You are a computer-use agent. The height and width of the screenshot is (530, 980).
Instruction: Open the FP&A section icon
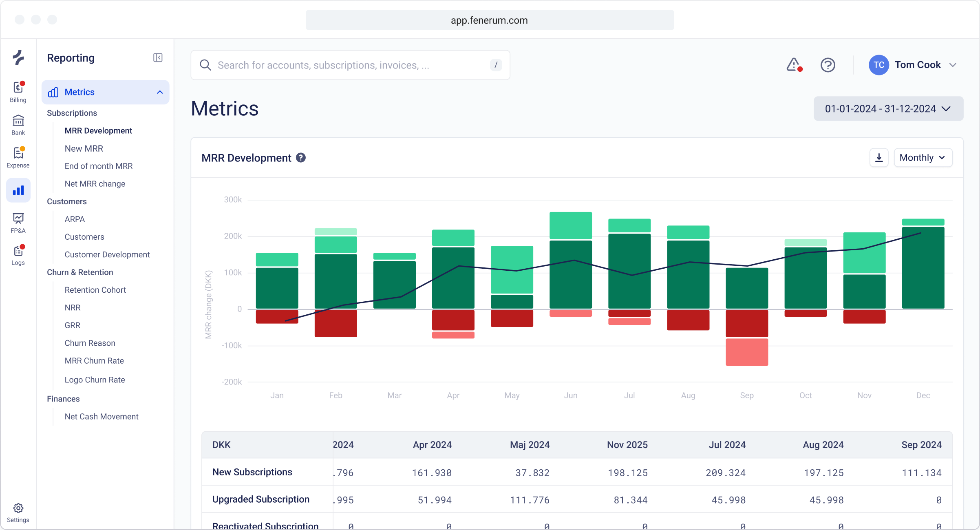[x=18, y=219]
